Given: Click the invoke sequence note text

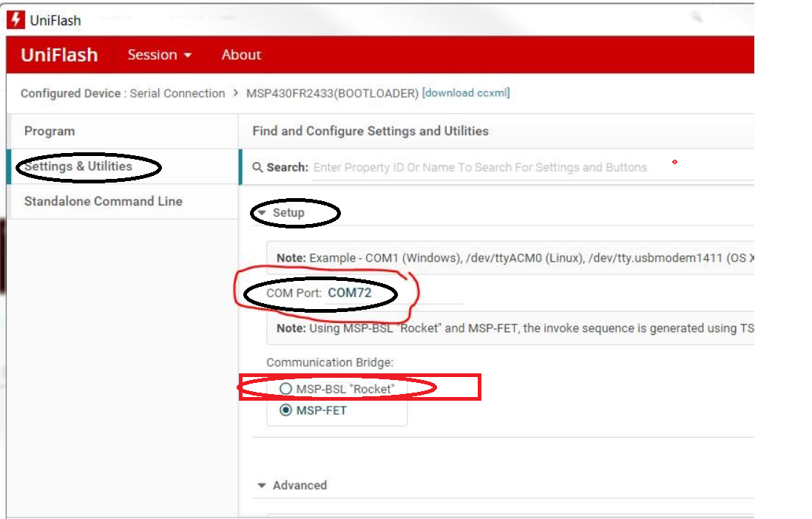Looking at the screenshot, I should [x=515, y=328].
